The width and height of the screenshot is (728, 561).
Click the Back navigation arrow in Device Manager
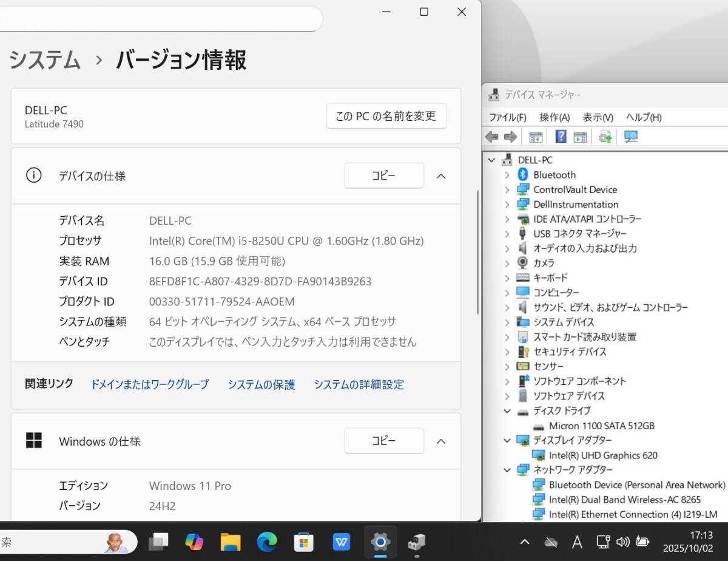tap(491, 136)
